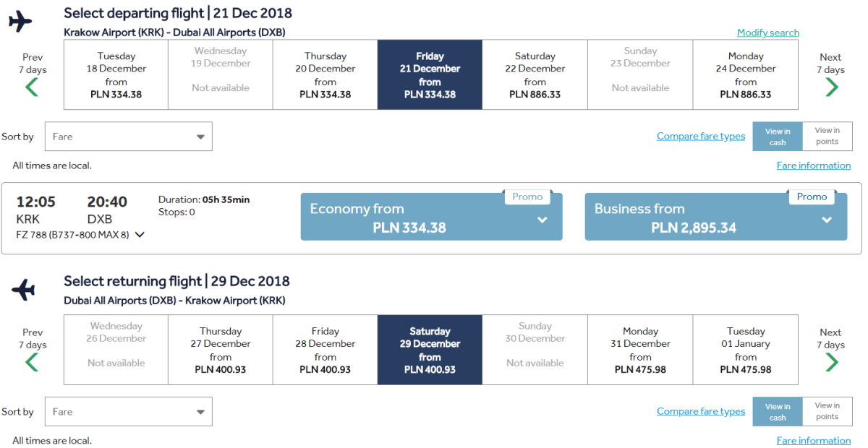The image size is (868, 448).
Task: Expand the Economy fare chevron
Action: tap(542, 220)
